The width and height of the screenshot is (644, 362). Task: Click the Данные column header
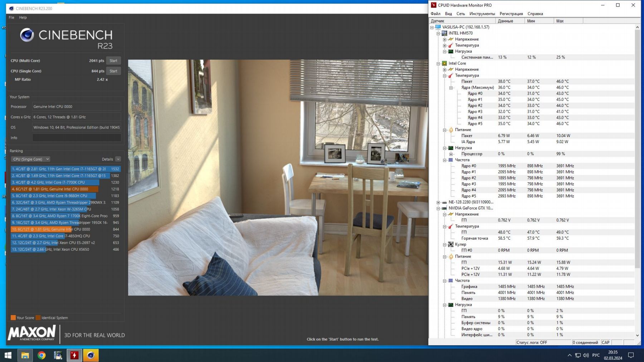(510, 21)
